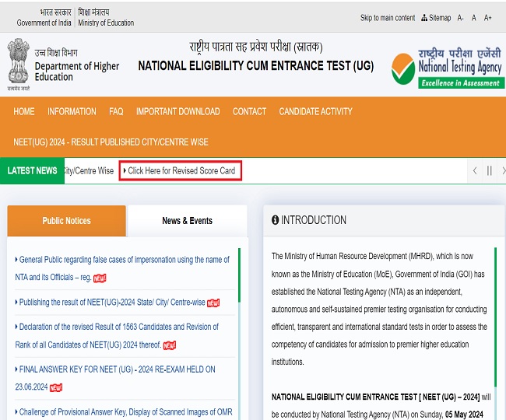Viewport: 506px width, 420px height.
Task: Reset font size with the A button
Action: pyautogui.click(x=473, y=18)
